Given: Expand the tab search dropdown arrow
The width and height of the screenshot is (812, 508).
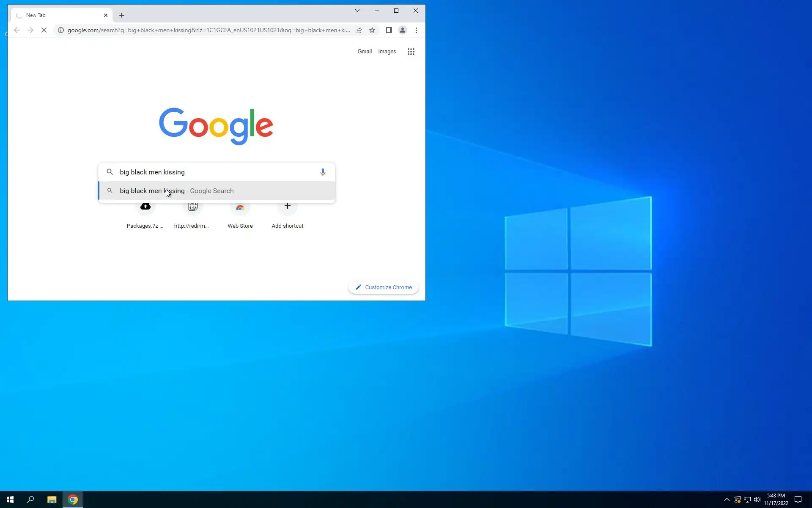Looking at the screenshot, I should coord(357,11).
